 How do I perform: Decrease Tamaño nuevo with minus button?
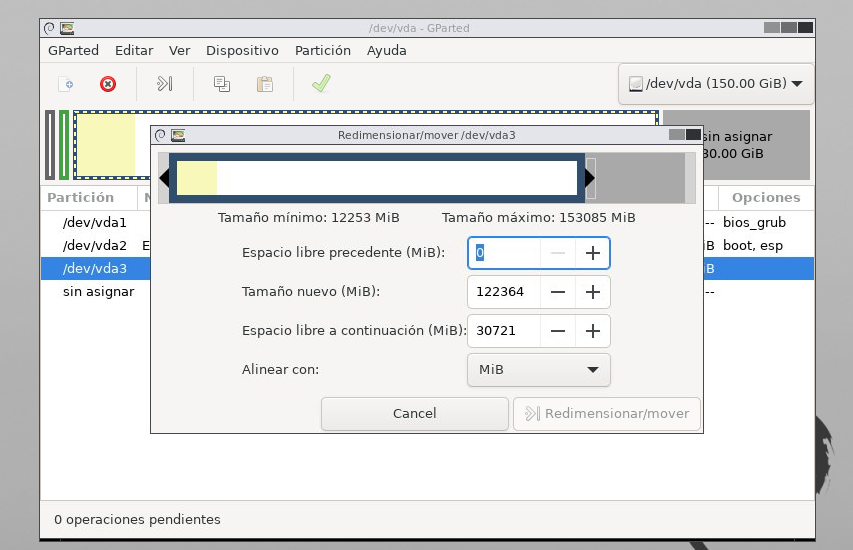558,292
